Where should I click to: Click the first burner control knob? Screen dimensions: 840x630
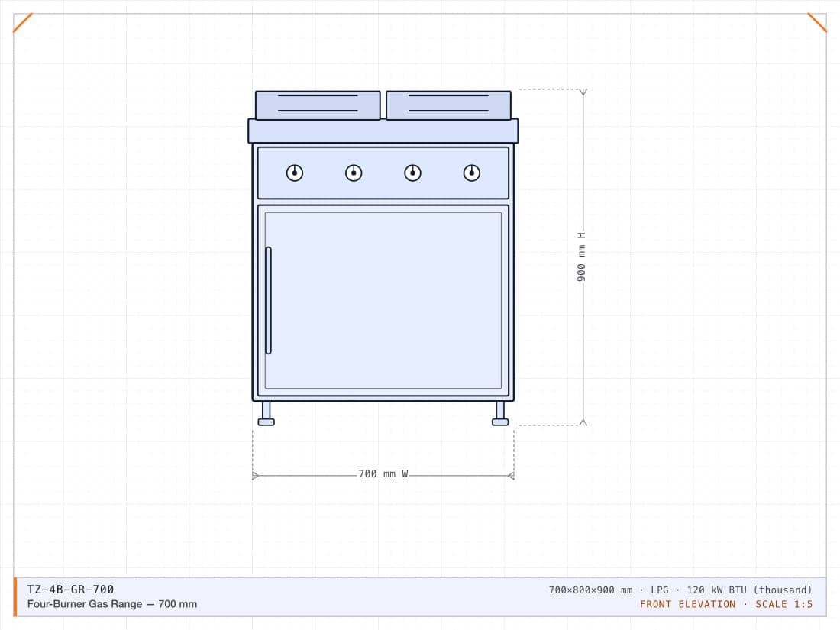pos(295,173)
